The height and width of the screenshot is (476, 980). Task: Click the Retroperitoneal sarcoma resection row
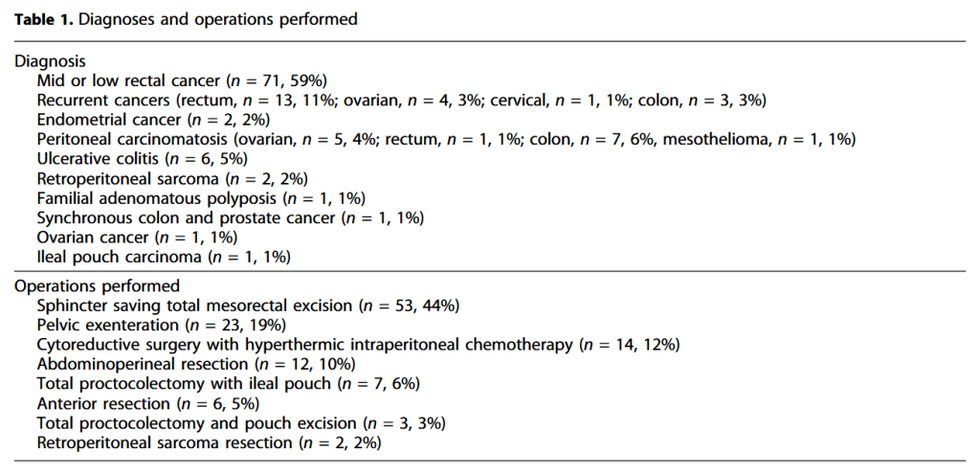tap(209, 442)
